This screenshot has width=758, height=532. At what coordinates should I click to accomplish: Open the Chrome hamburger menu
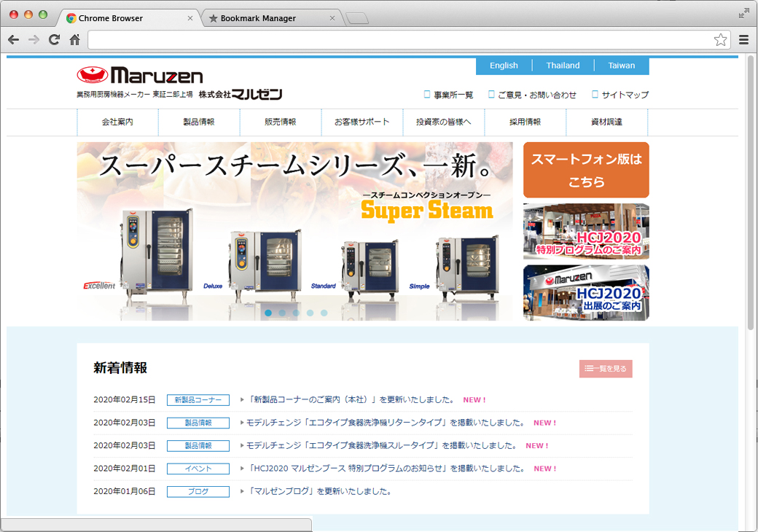tap(744, 40)
